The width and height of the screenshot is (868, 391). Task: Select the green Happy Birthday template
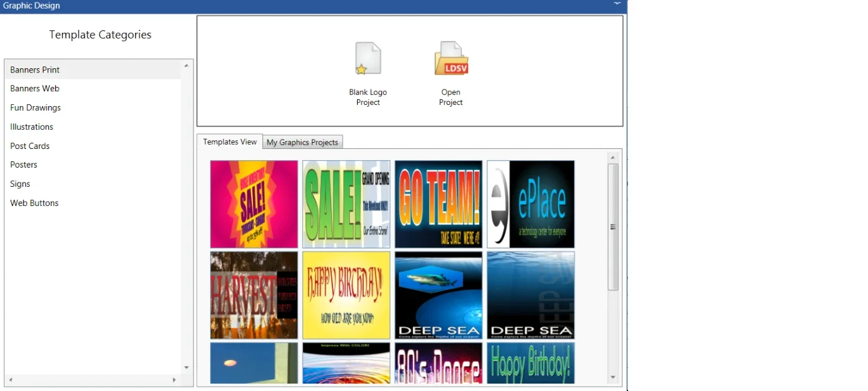[531, 363]
